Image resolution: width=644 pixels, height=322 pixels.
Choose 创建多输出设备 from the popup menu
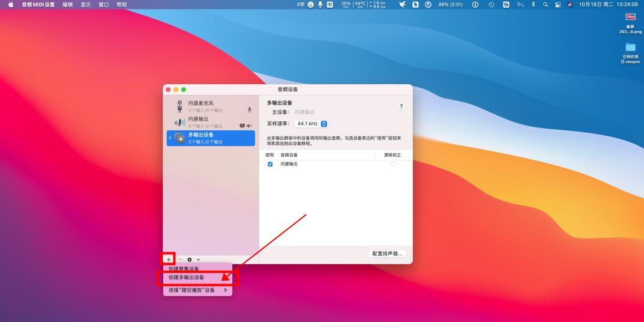tap(197, 278)
